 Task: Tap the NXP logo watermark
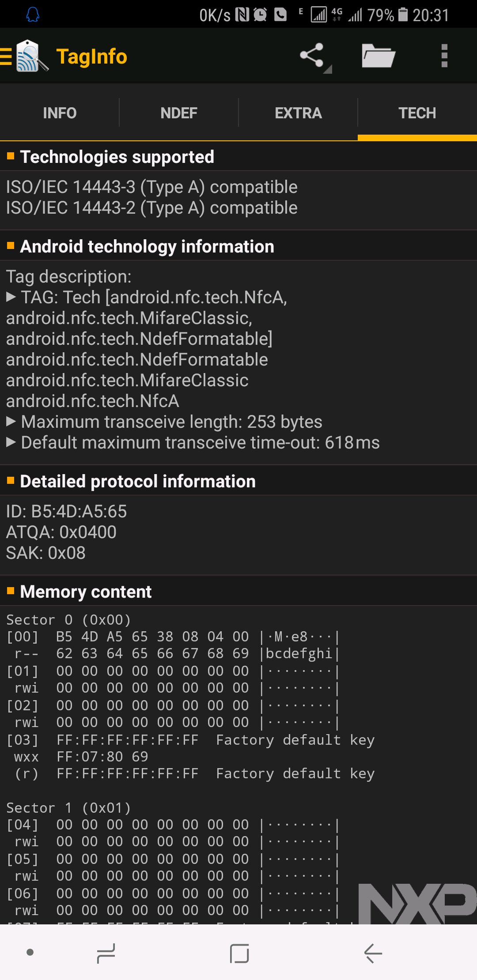pyautogui.click(x=417, y=903)
